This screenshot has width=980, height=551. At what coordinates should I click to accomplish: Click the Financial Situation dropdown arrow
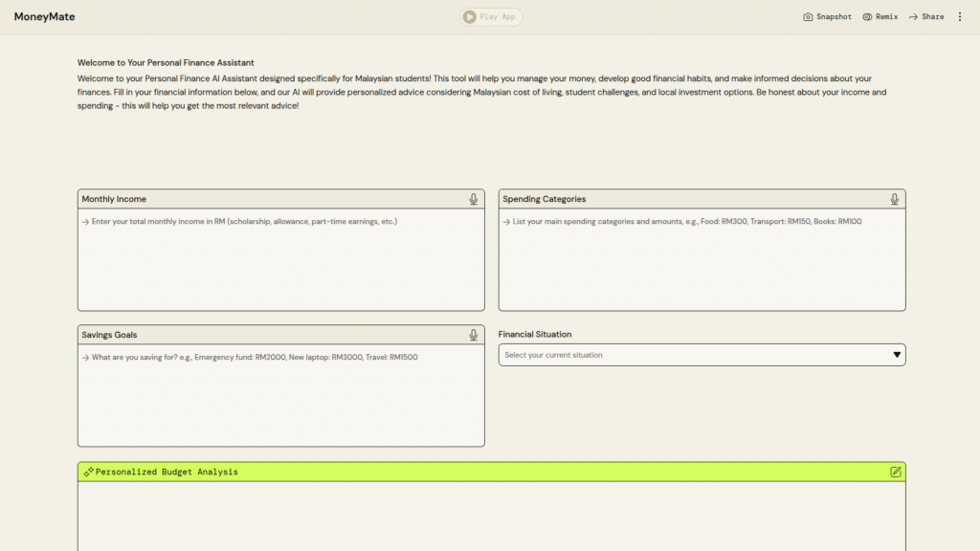pos(897,355)
